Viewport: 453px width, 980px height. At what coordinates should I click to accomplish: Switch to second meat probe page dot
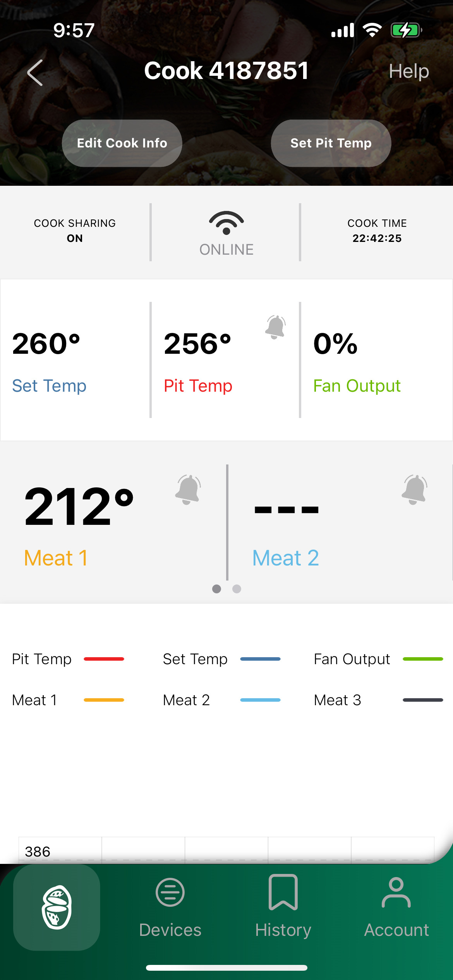pos(237,589)
